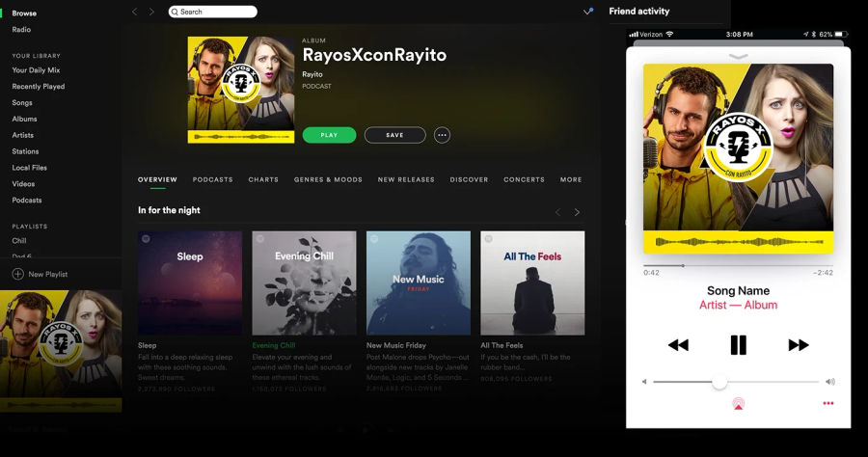Click the New Music Friday title link
Image resolution: width=868 pixels, height=457 pixels.
click(396, 345)
